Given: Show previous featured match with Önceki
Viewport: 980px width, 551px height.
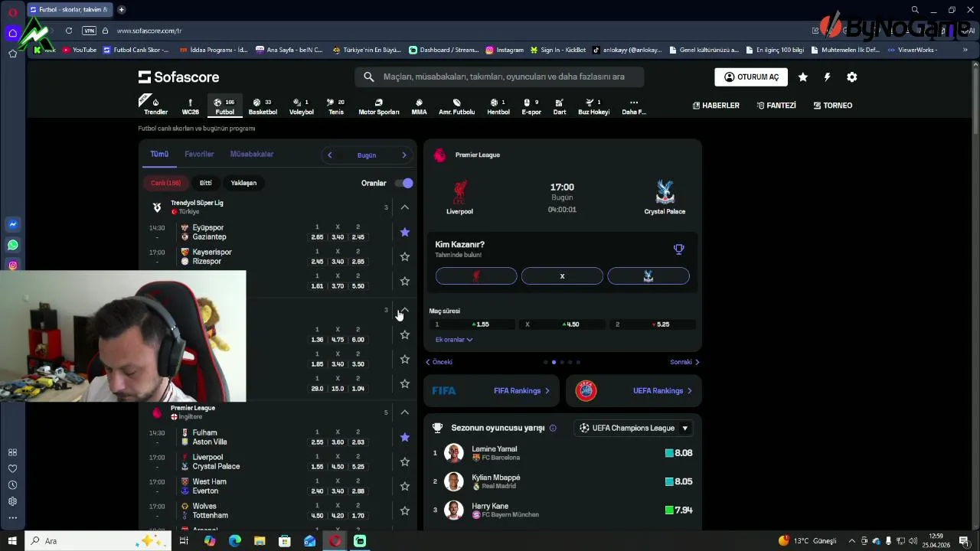Looking at the screenshot, I should [439, 362].
